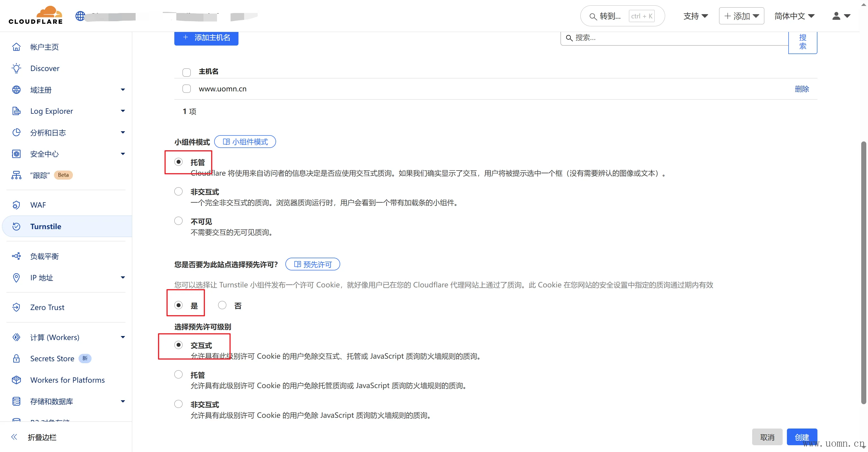Click the Zero Trust icon

[16, 307]
